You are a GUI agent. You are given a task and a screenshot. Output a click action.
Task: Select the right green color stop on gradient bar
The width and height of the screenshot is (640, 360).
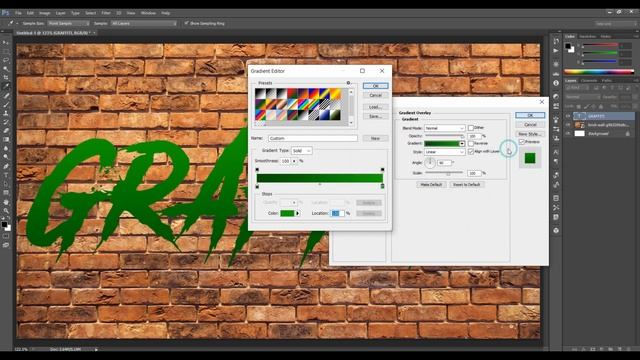point(382,186)
